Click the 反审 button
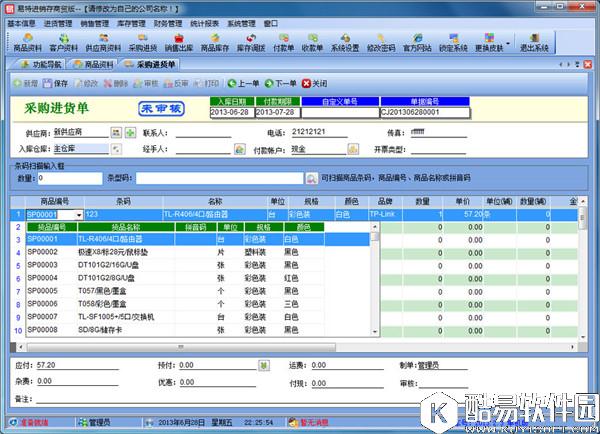This screenshot has width=600, height=434. click(x=176, y=83)
